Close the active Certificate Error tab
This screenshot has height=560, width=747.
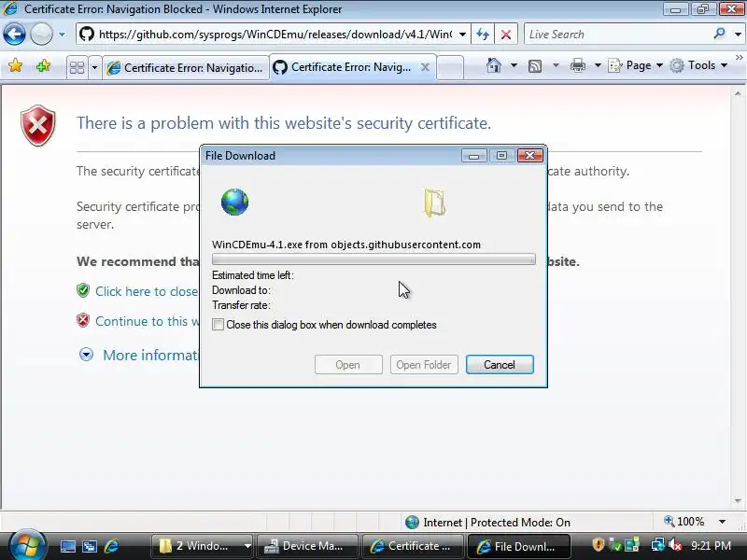click(x=425, y=67)
